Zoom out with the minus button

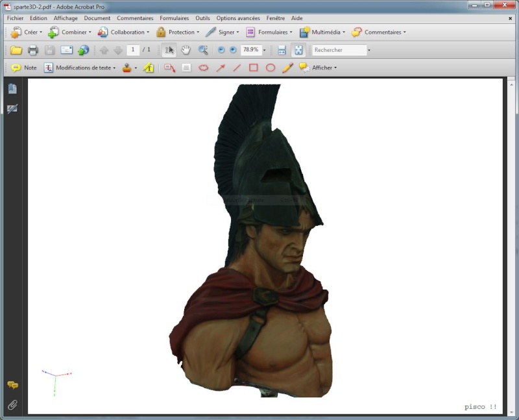click(x=221, y=50)
